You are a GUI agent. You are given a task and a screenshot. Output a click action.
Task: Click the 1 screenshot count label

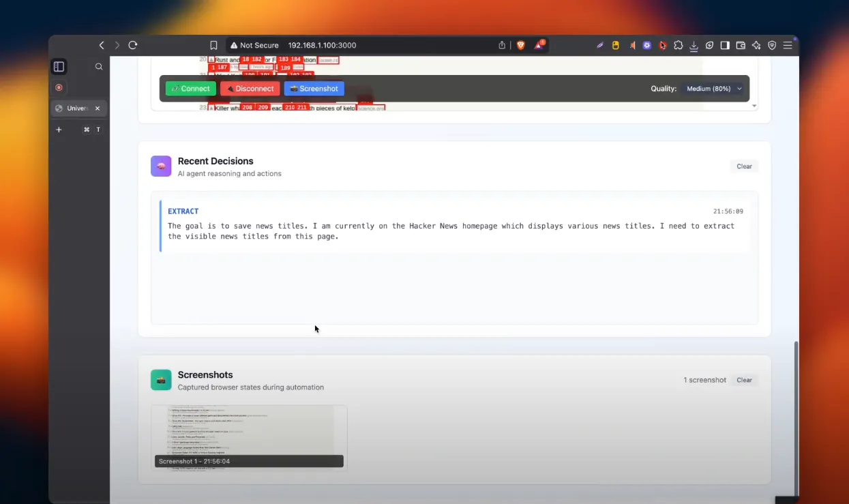pyautogui.click(x=705, y=380)
